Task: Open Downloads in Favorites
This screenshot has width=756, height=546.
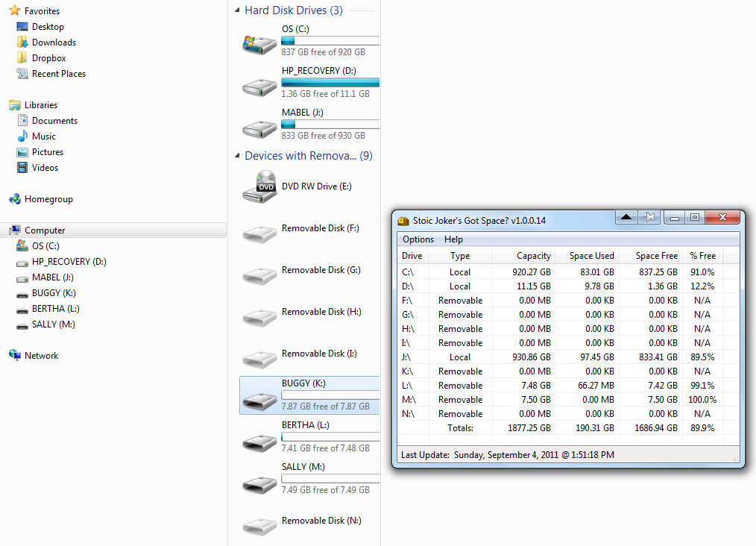Action: pyautogui.click(x=54, y=43)
